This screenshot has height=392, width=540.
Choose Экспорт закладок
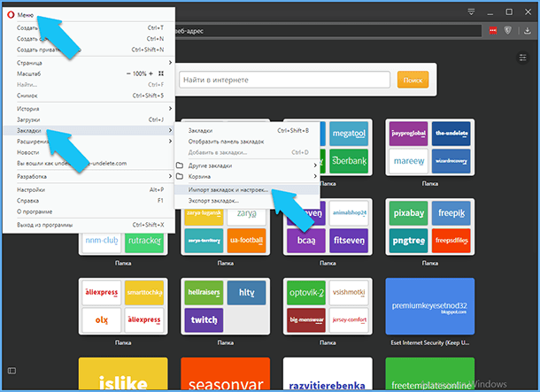pos(247,201)
